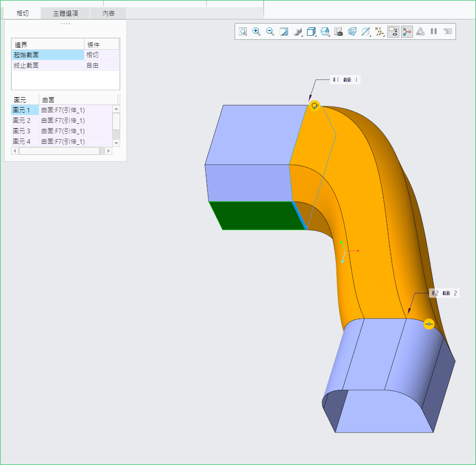Click the Zoom In magnifier icon
This screenshot has height=465, width=476.
click(257, 31)
